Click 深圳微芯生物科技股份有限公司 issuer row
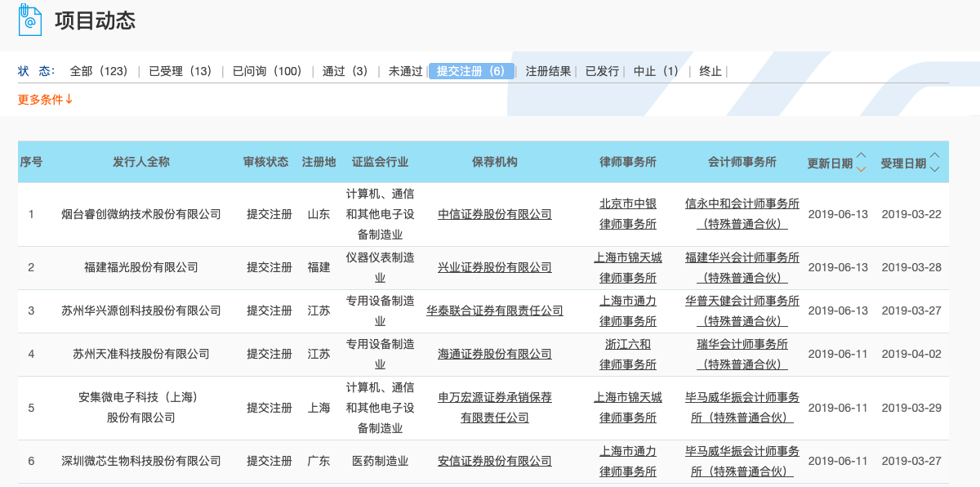 141,462
